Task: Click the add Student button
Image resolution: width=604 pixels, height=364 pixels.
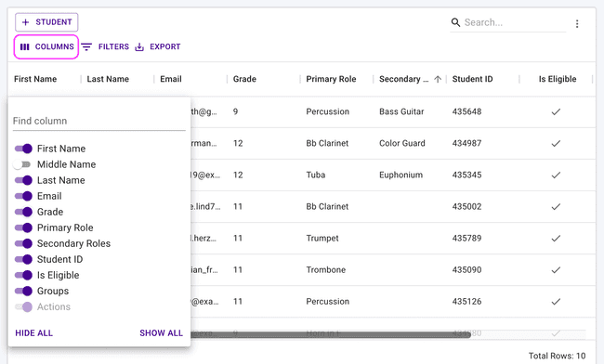Action: 46,22
